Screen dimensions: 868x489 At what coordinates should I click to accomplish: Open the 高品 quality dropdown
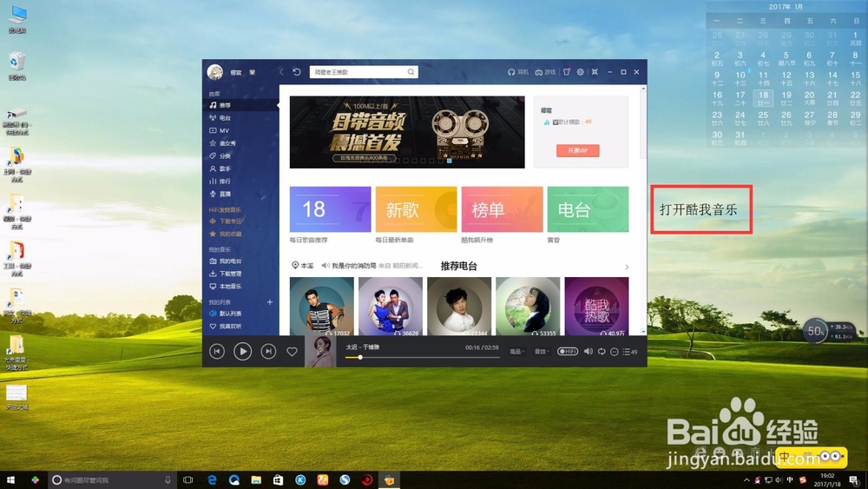[x=517, y=352]
